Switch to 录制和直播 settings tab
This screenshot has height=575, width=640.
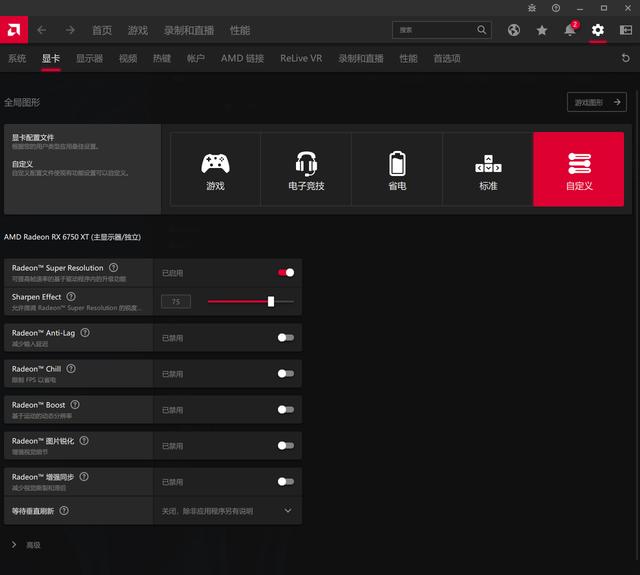pos(361,58)
